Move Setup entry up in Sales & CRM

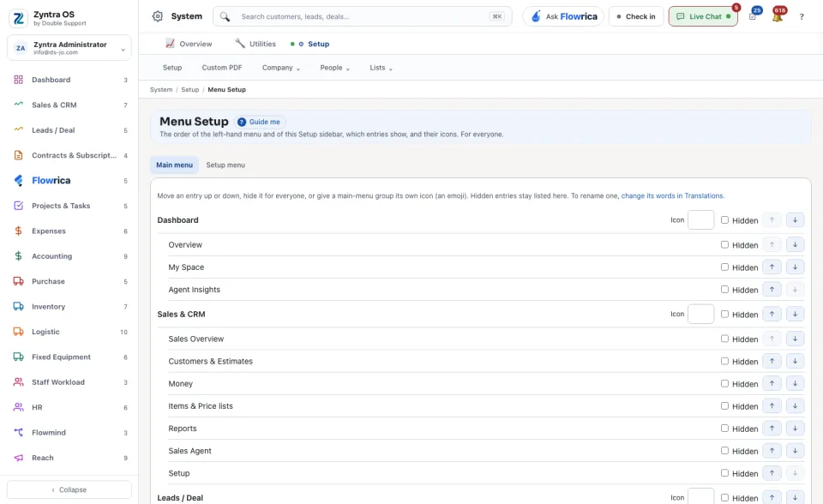(x=772, y=473)
